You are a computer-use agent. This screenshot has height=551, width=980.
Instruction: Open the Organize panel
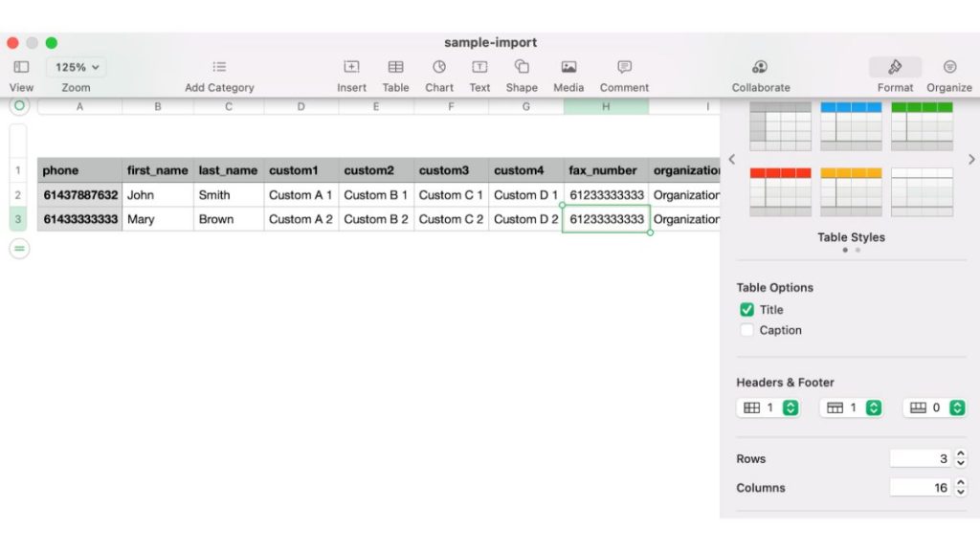tap(949, 67)
